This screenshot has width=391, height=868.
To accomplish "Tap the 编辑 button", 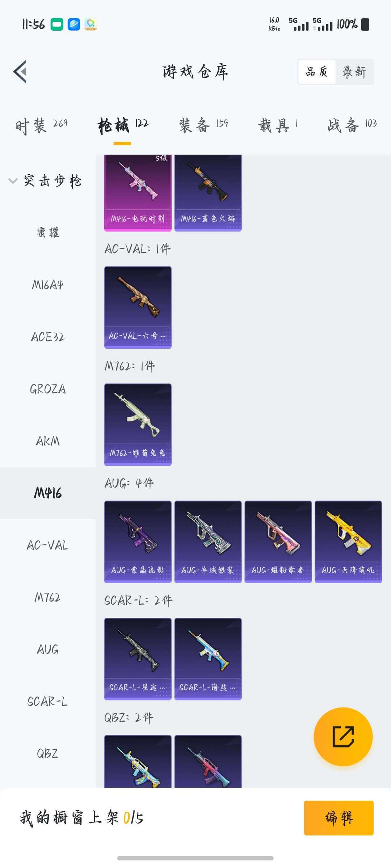I will click(x=339, y=818).
